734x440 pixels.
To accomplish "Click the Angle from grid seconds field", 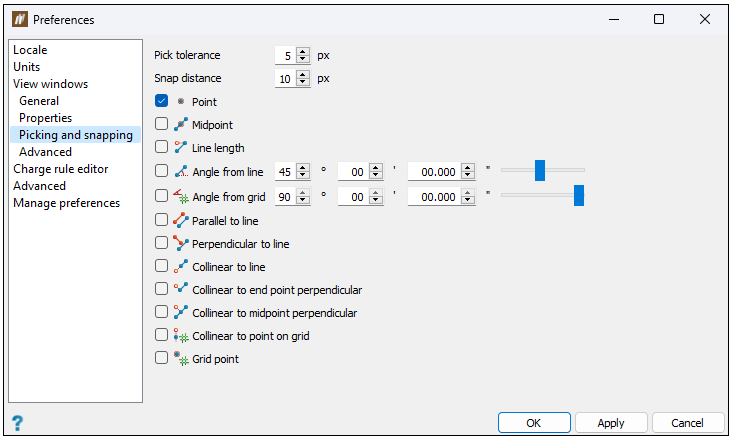I will (435, 197).
